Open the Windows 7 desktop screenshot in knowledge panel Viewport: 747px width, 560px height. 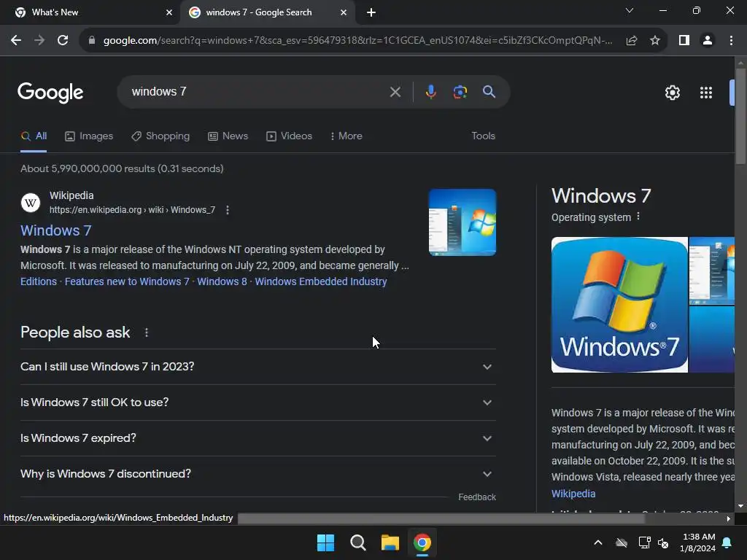712,271
